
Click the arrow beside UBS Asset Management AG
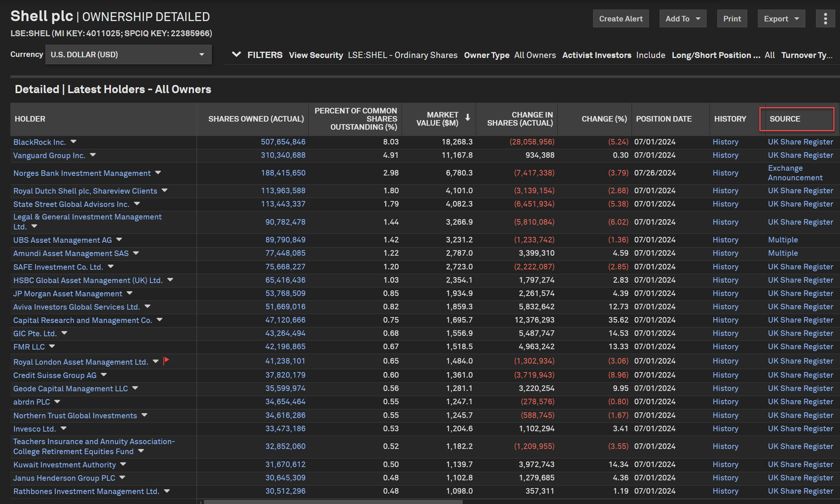click(119, 239)
